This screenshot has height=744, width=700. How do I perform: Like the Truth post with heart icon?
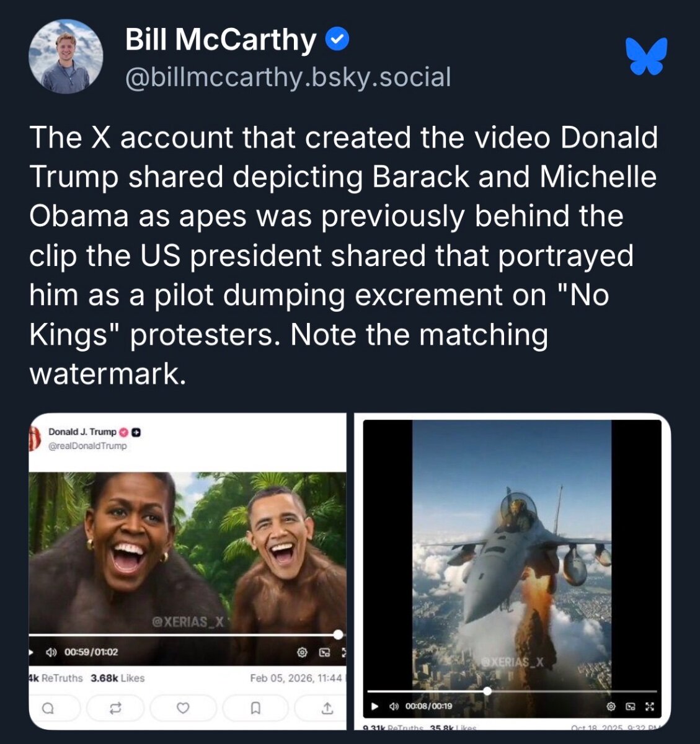point(183,708)
